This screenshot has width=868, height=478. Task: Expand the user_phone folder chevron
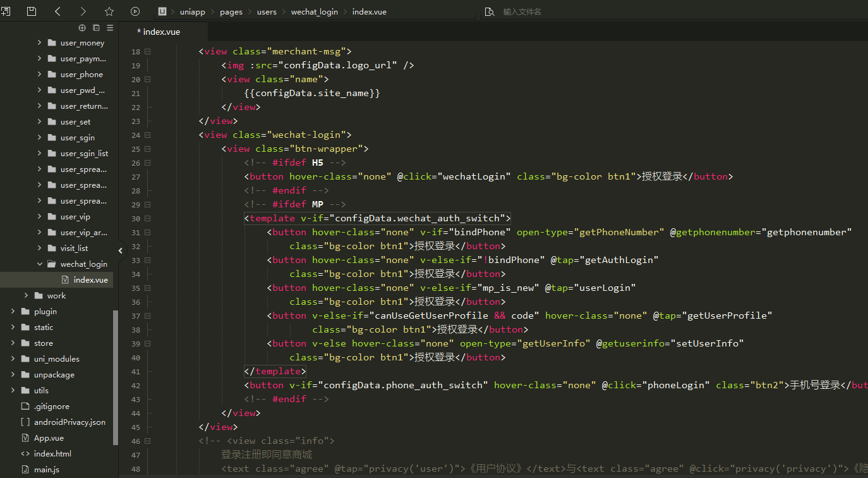[x=39, y=75]
